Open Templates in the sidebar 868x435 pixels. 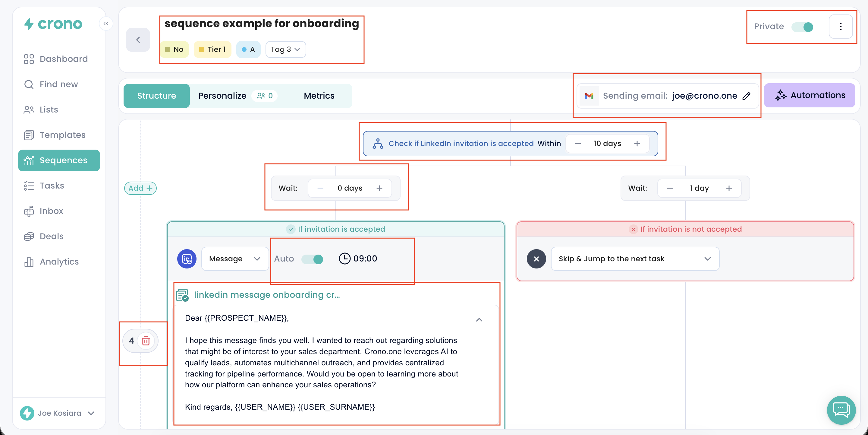point(62,135)
